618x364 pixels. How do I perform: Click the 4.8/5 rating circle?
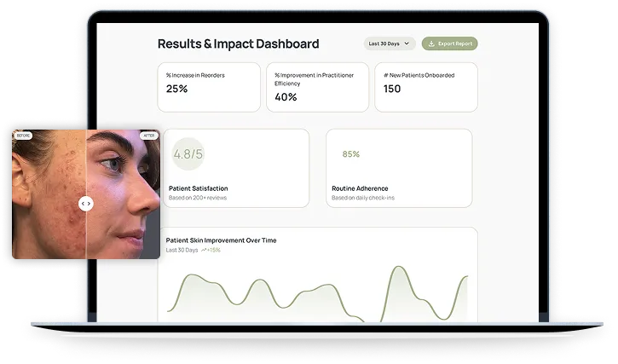(x=188, y=154)
